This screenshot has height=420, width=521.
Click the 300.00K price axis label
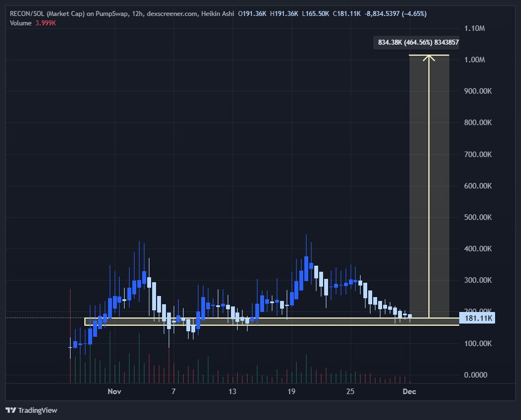478,280
